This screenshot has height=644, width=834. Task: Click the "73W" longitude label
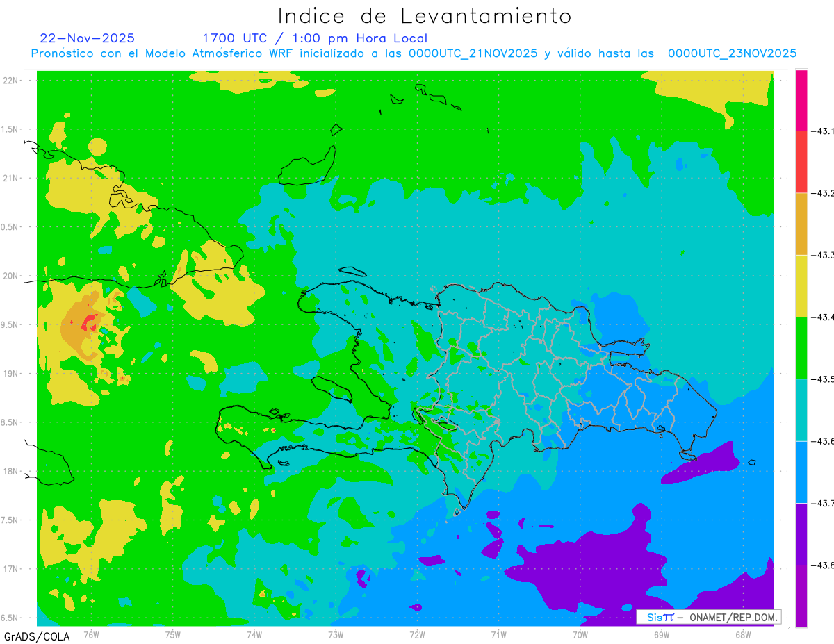point(336,634)
